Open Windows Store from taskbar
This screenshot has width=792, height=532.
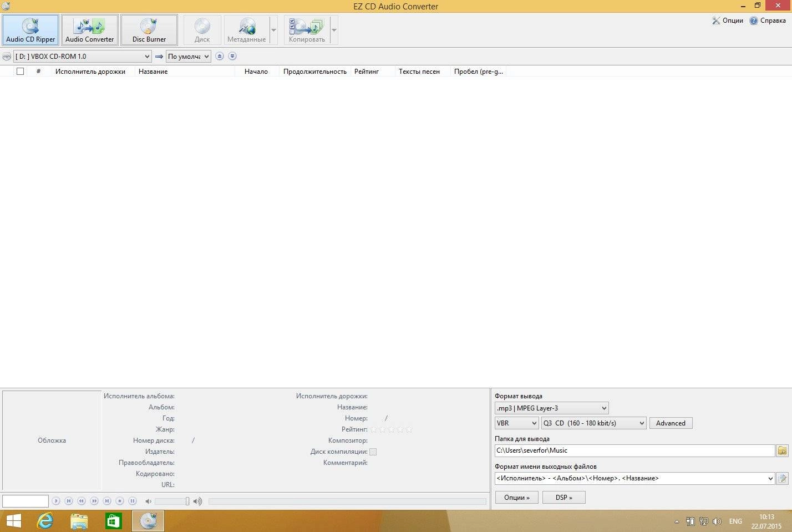[114, 521]
